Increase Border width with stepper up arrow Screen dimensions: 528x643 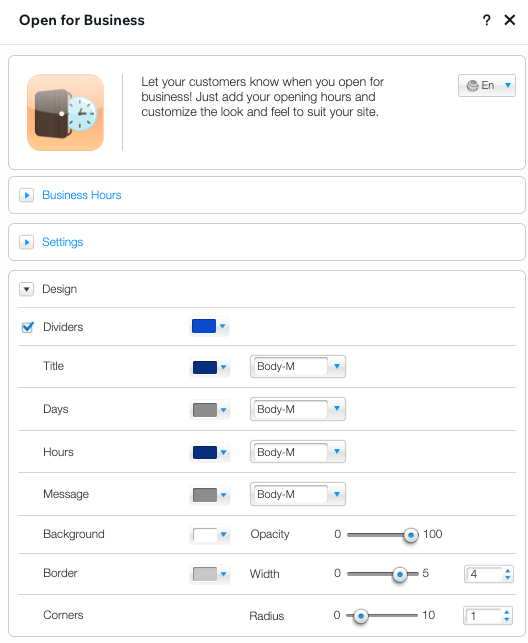[508, 570]
